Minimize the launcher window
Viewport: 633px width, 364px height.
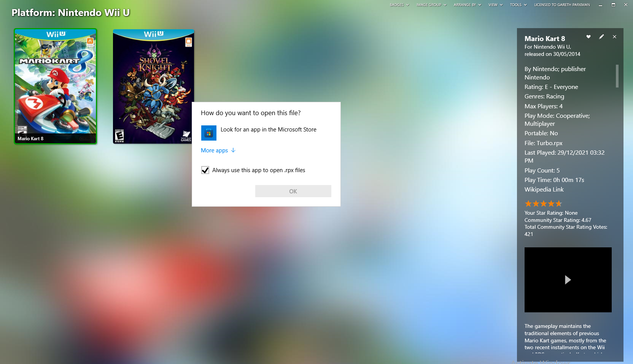(600, 5)
